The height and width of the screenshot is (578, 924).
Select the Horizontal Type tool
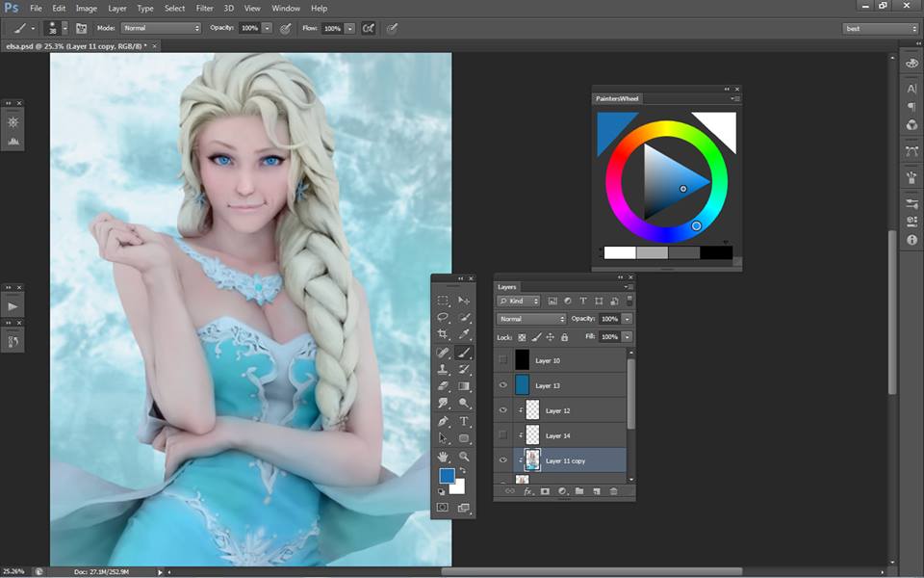point(464,421)
